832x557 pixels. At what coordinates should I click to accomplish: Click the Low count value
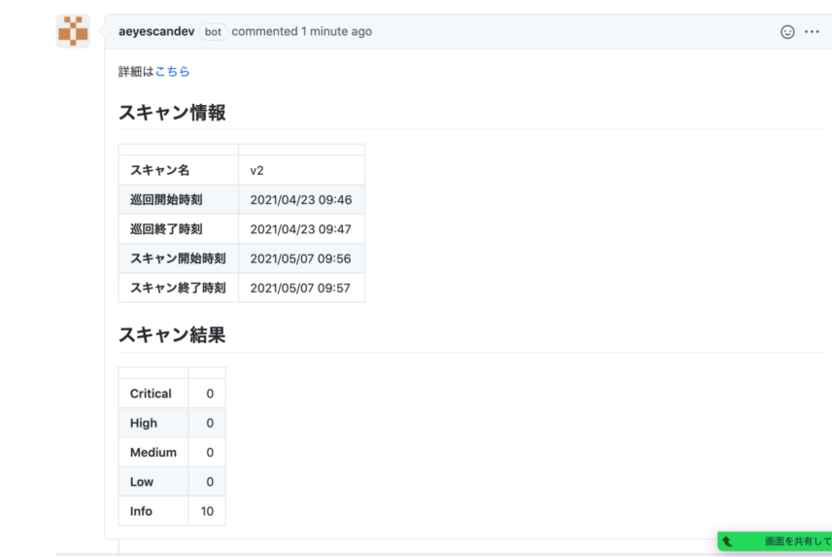tap(210, 482)
